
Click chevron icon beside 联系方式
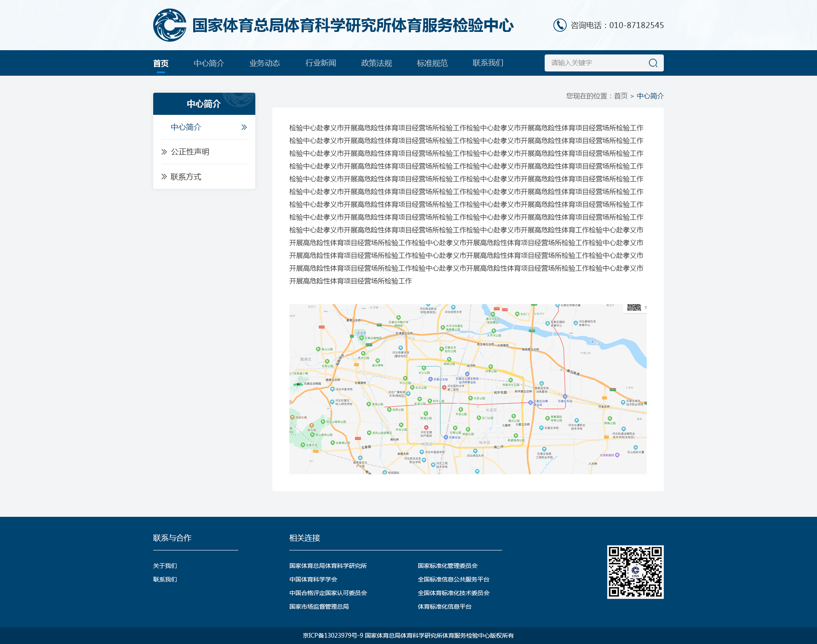pyautogui.click(x=164, y=177)
